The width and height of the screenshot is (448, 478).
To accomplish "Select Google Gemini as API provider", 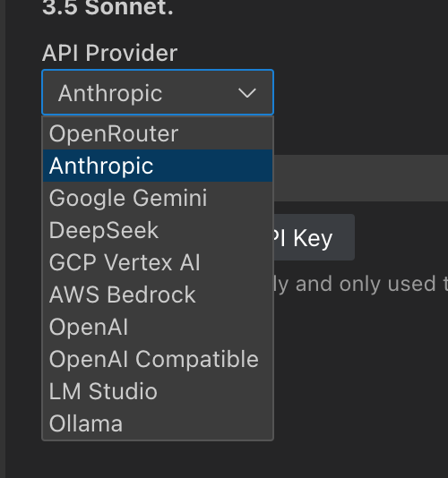I will [x=158, y=198].
